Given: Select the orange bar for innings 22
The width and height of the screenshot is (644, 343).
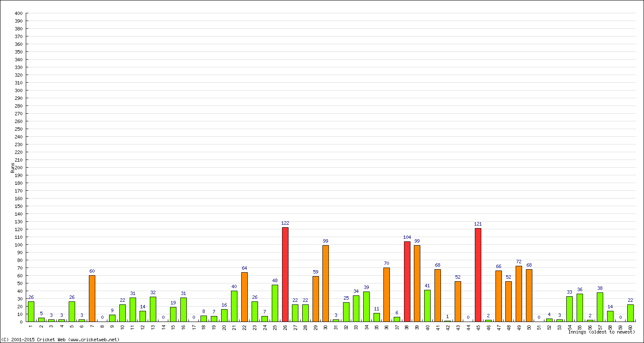Looking at the screenshot, I should [x=244, y=297].
